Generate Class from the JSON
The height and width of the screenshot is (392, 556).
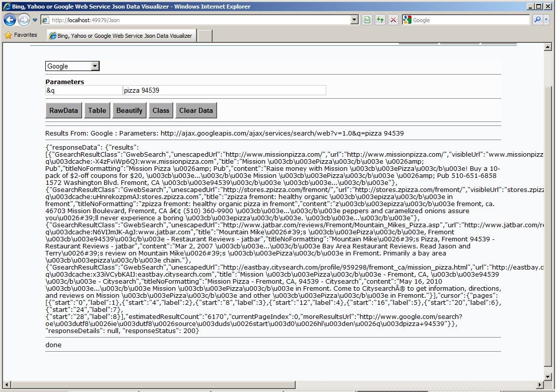(161, 110)
